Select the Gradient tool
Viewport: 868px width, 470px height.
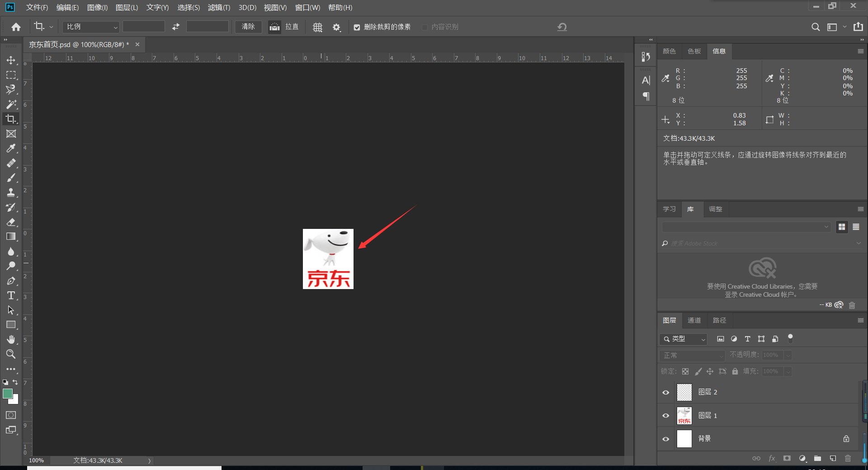[x=11, y=237]
